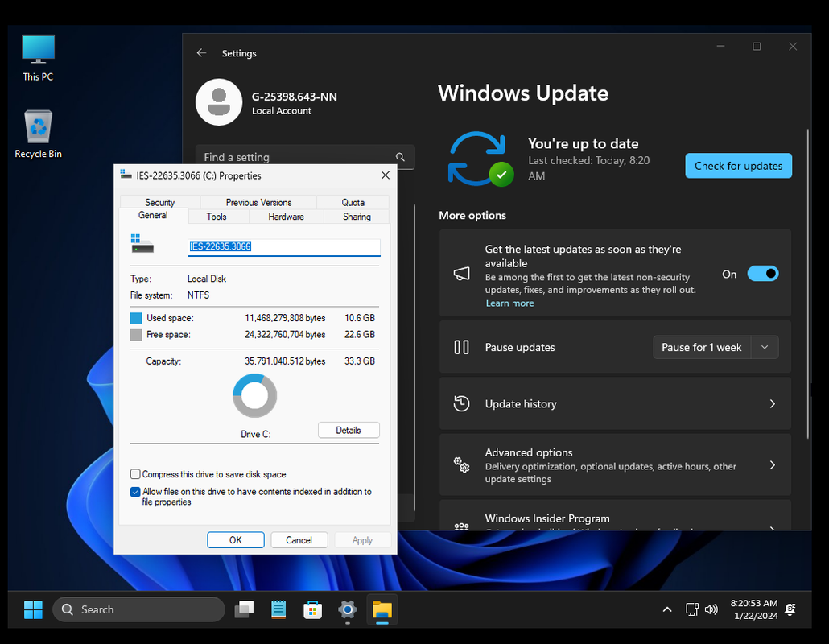Screen dimensions: 829x644
Task: Open File Explorer from the taskbar
Action: click(x=382, y=609)
